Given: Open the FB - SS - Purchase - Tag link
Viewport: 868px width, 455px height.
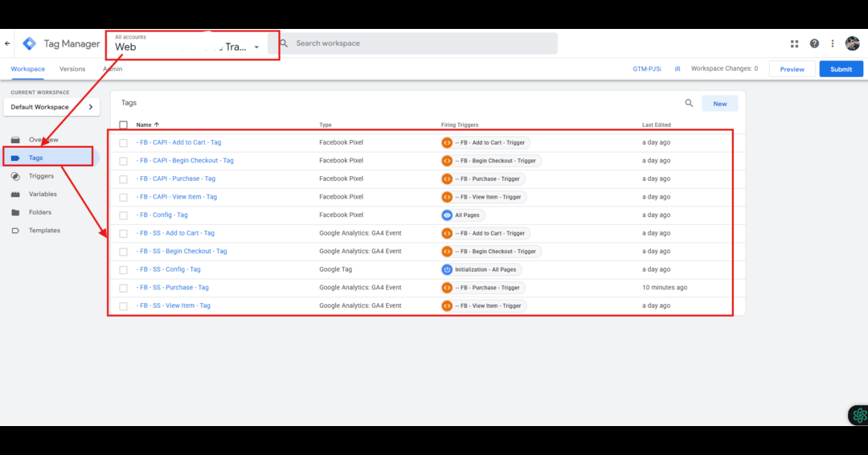Looking at the screenshot, I should [173, 287].
